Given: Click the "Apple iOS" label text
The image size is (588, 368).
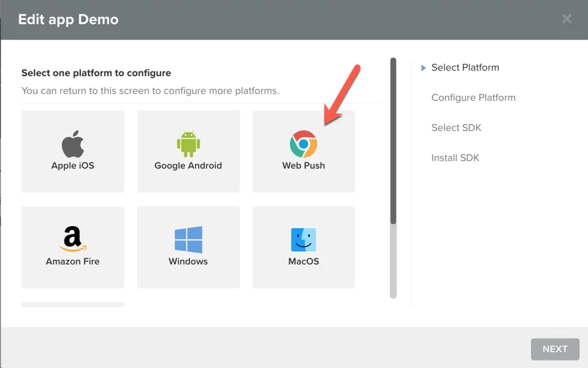Looking at the screenshot, I should 73,166.
